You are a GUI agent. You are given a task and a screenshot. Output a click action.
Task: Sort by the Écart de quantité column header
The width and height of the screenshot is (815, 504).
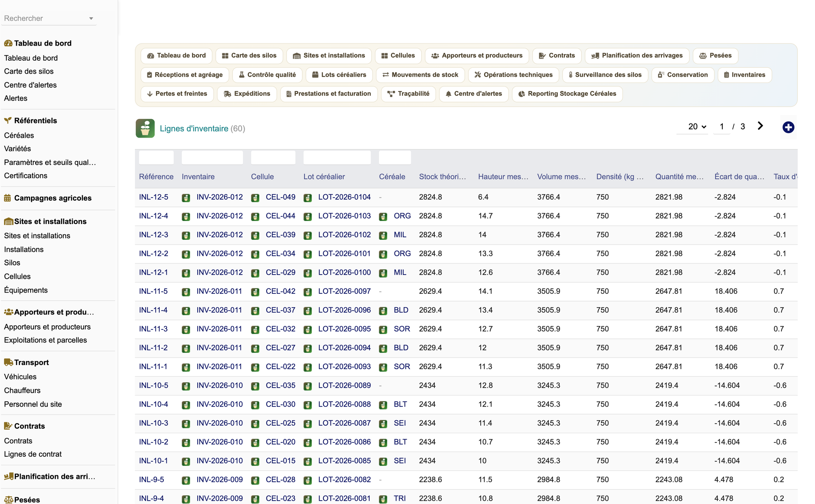(740, 177)
